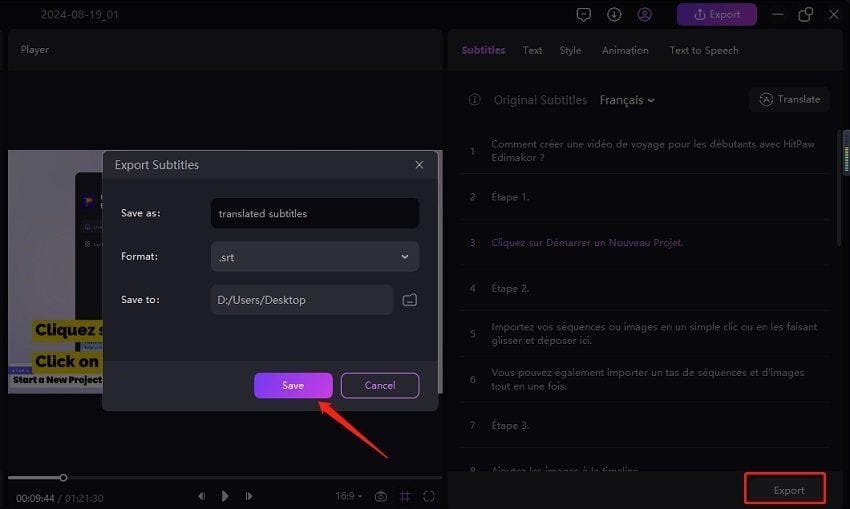Open the Style tab
The width and height of the screenshot is (850, 509).
[570, 50]
